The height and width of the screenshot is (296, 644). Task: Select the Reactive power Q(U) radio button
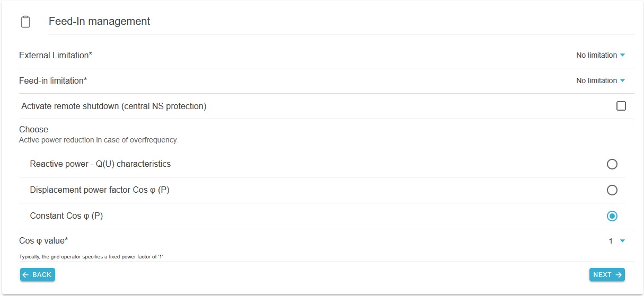tap(612, 164)
